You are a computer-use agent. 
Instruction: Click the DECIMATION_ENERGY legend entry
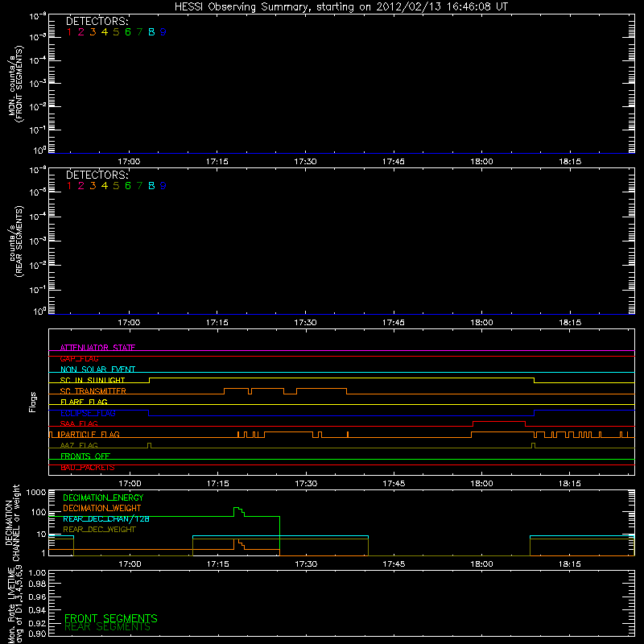(103, 497)
